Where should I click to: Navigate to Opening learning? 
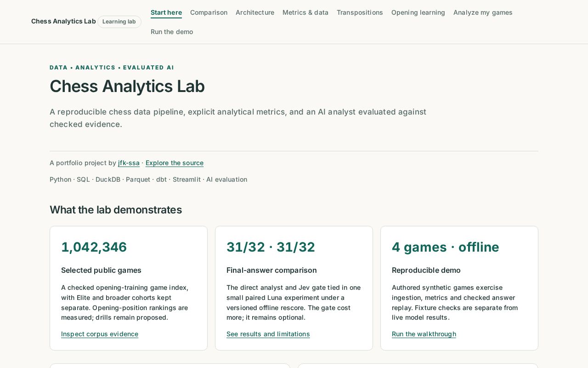pyautogui.click(x=418, y=12)
